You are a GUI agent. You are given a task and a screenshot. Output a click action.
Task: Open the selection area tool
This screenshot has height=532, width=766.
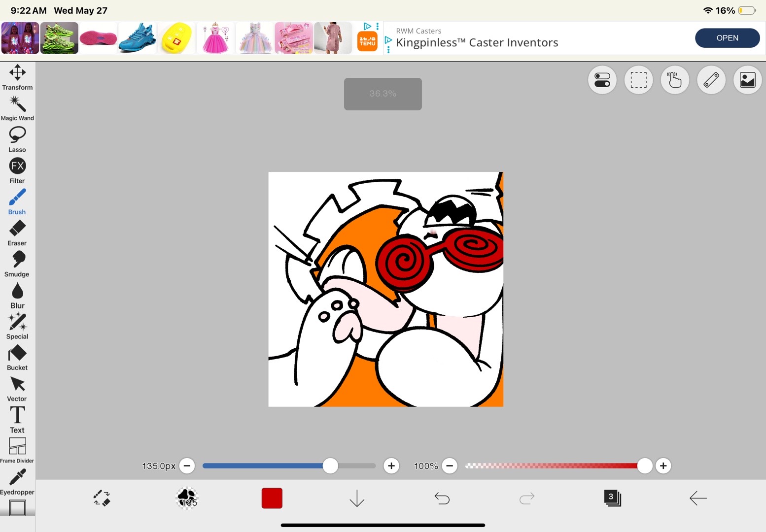(x=638, y=80)
